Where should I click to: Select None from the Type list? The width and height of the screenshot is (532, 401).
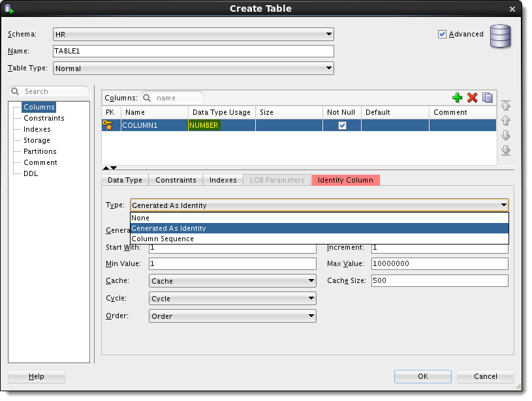tap(319, 218)
